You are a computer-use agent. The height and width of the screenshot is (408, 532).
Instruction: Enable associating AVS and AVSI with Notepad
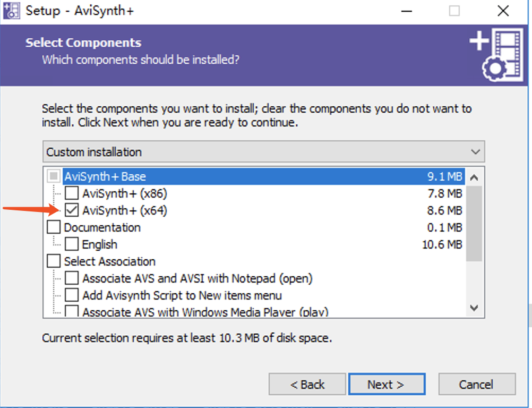(x=72, y=278)
